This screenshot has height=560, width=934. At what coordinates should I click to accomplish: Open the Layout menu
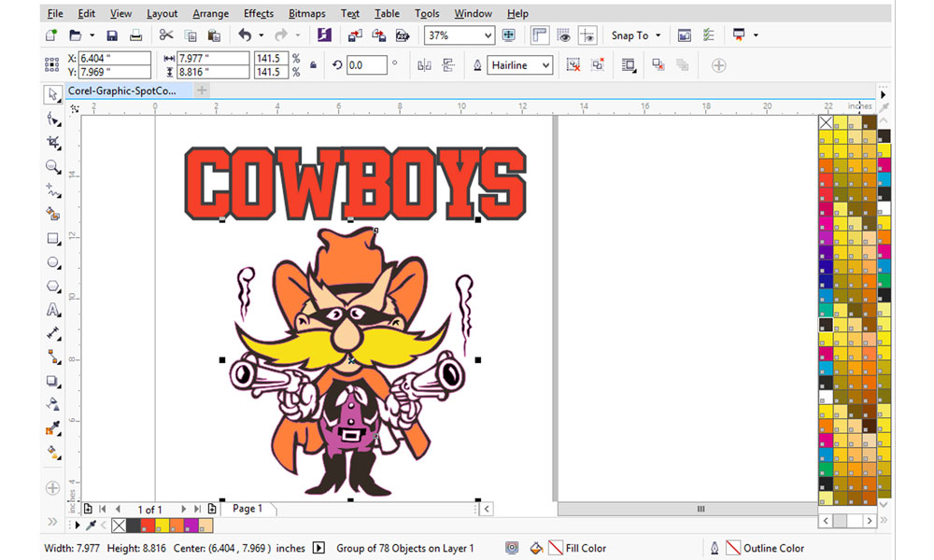[x=162, y=13]
